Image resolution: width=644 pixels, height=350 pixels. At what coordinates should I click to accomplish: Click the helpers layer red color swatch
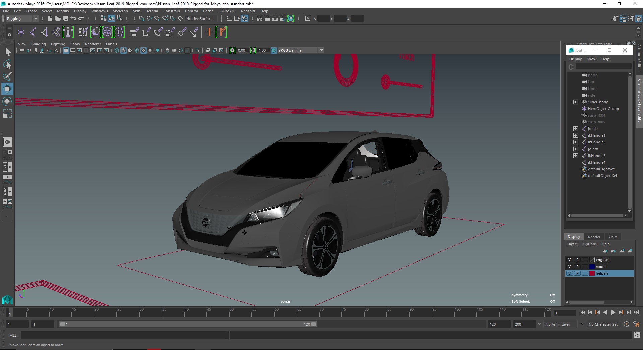click(592, 273)
